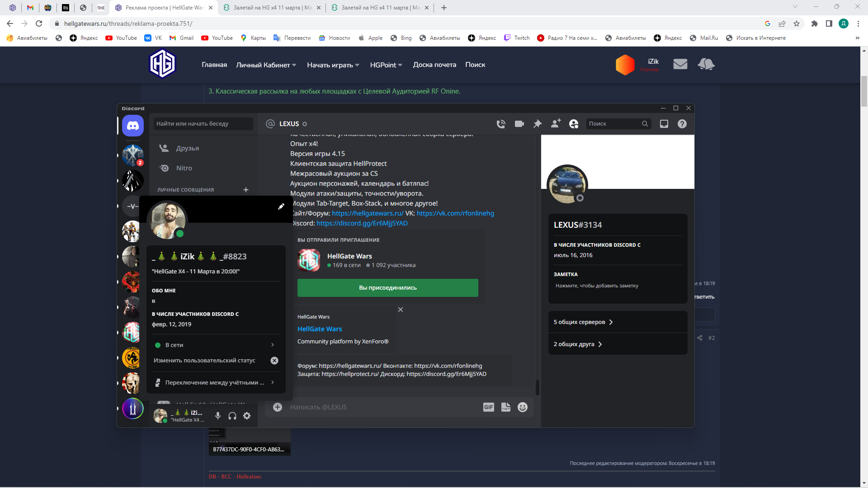
Task: Open discord.gg invite link in chat
Action: pos(362,223)
